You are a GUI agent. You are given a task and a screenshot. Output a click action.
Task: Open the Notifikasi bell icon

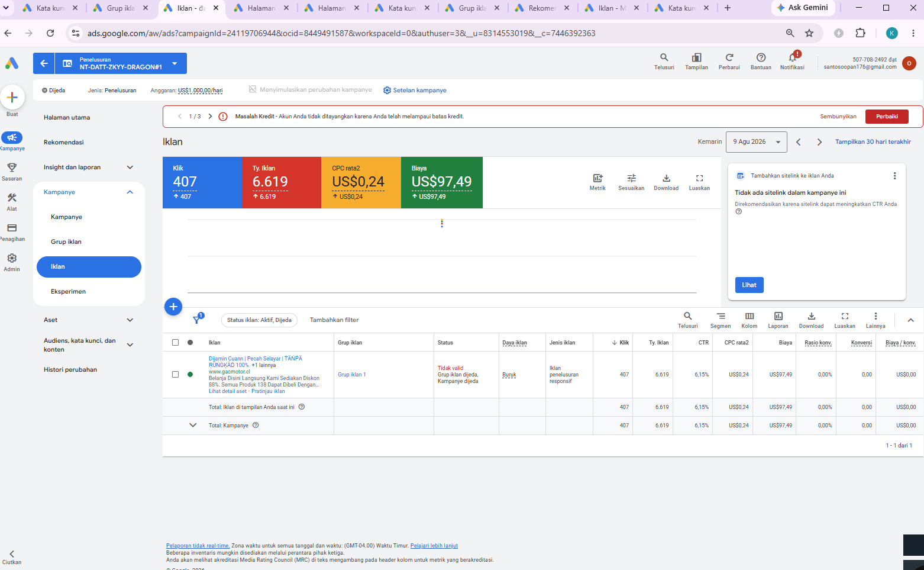[793, 57]
